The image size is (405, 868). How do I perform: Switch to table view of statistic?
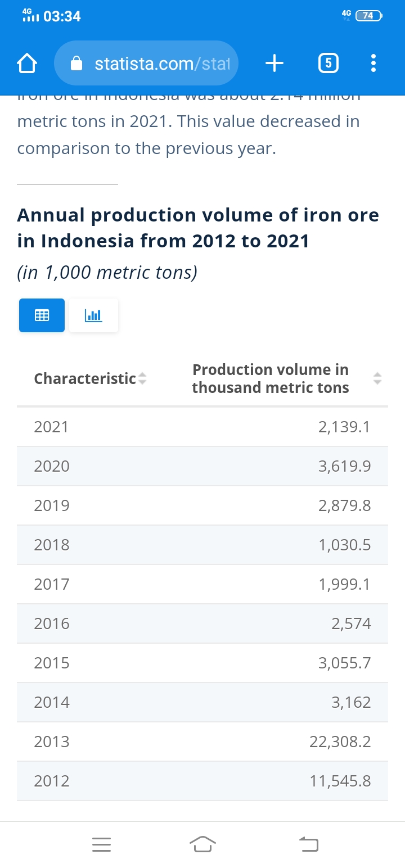pyautogui.click(x=42, y=315)
